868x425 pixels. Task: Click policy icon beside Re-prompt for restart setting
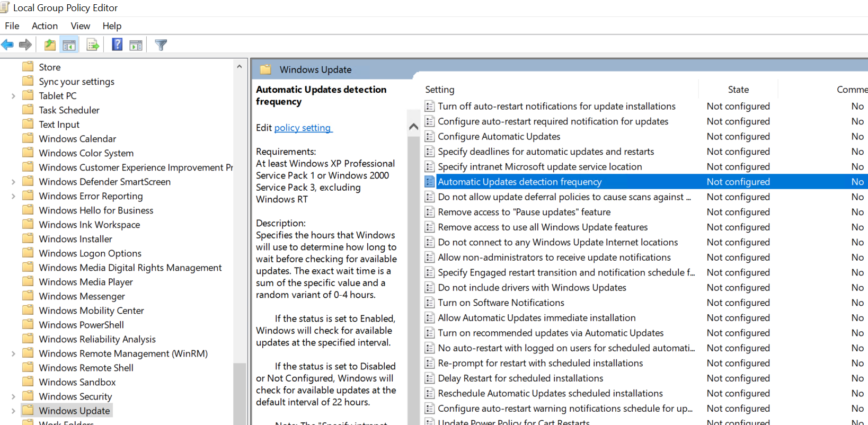[x=430, y=363]
